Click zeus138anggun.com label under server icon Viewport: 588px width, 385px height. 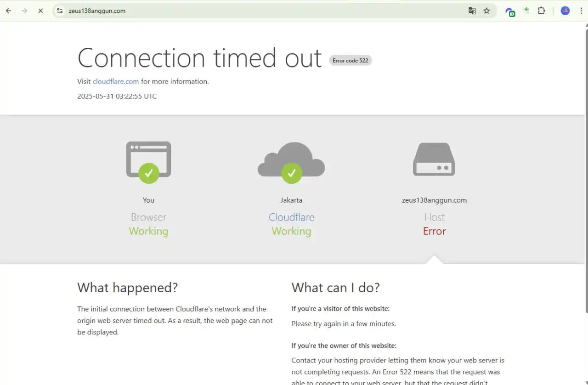pyautogui.click(x=434, y=200)
